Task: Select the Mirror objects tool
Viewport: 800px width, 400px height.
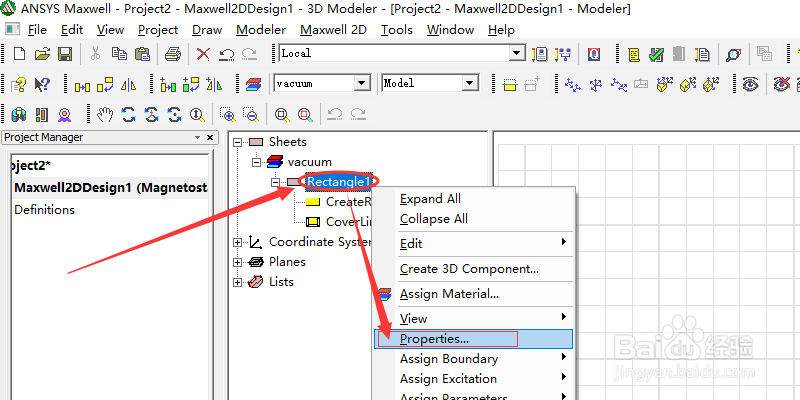Action: (129, 85)
